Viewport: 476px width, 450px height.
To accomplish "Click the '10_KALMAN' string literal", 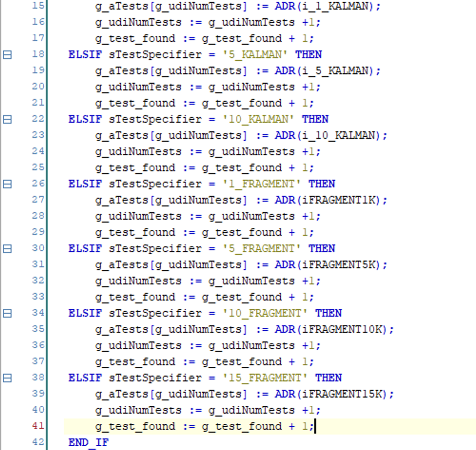I will 258,119.
